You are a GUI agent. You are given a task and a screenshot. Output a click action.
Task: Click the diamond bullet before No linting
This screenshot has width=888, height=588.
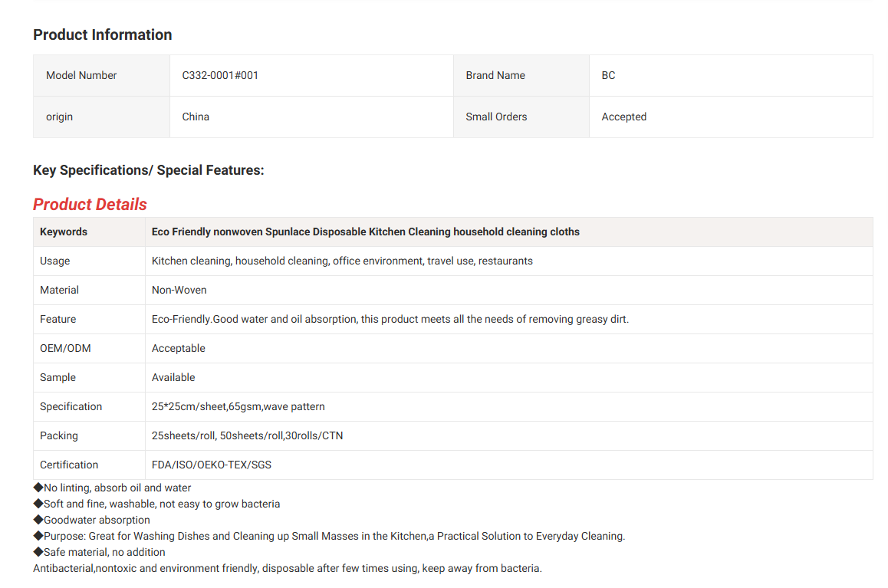pyautogui.click(x=38, y=488)
